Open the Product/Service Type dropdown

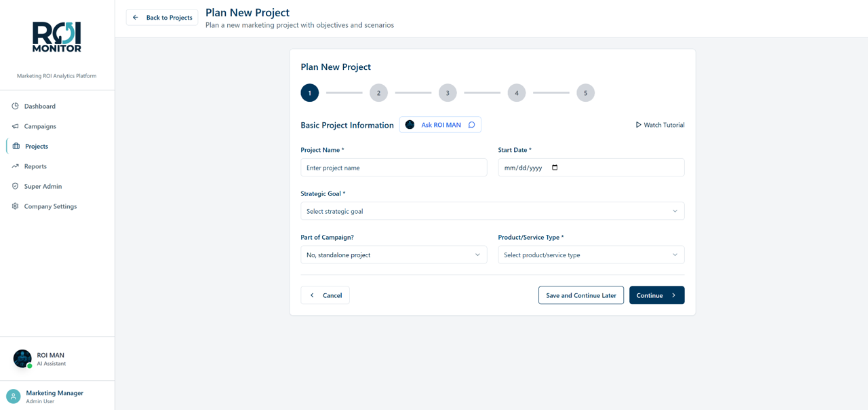click(x=591, y=255)
